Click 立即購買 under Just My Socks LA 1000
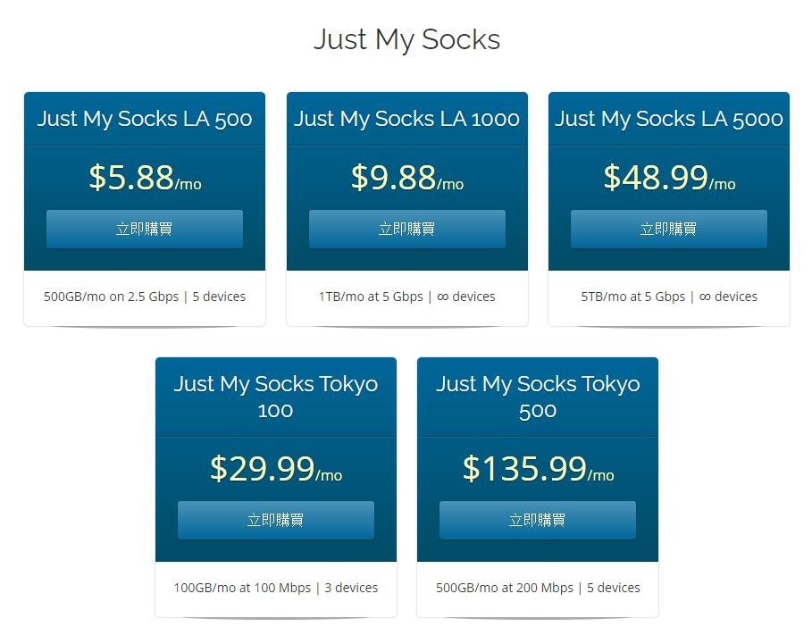The width and height of the screenshot is (812, 644). [406, 229]
